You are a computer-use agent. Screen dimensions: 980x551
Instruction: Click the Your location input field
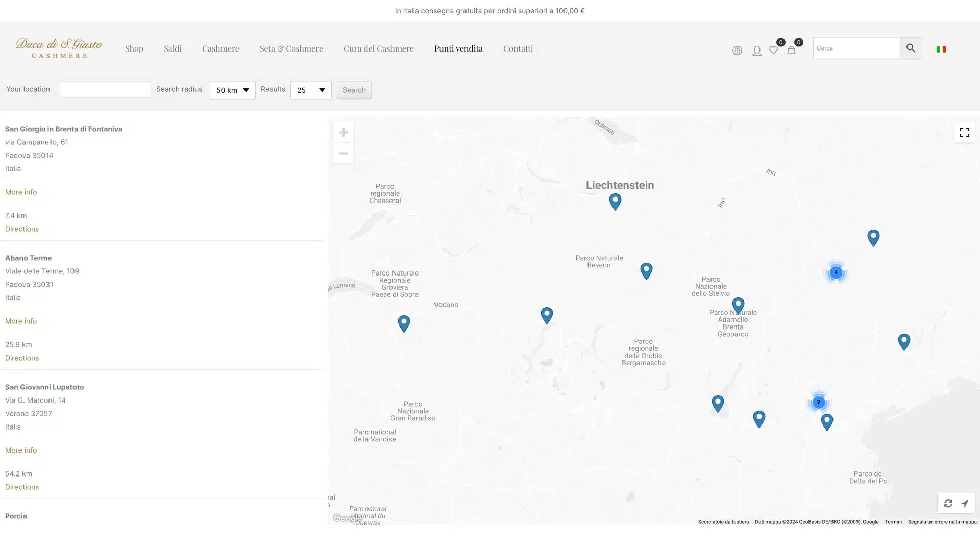(105, 89)
